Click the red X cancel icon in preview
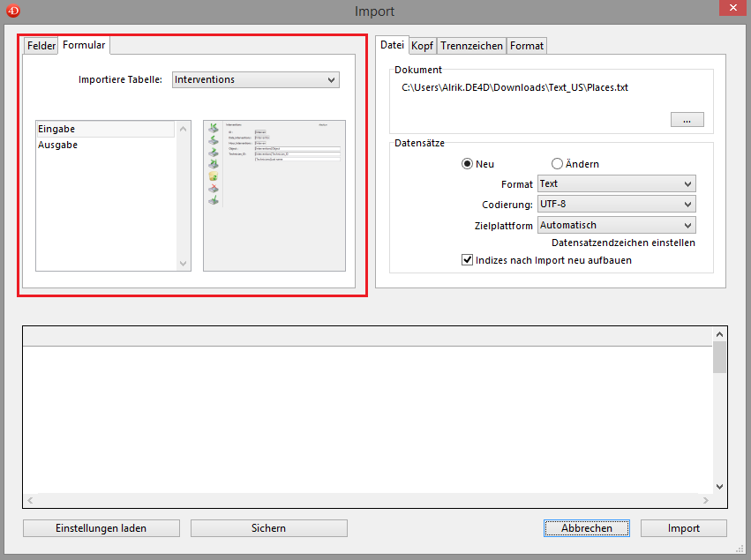Image resolution: width=751 pixels, height=560 pixels. pos(213,189)
